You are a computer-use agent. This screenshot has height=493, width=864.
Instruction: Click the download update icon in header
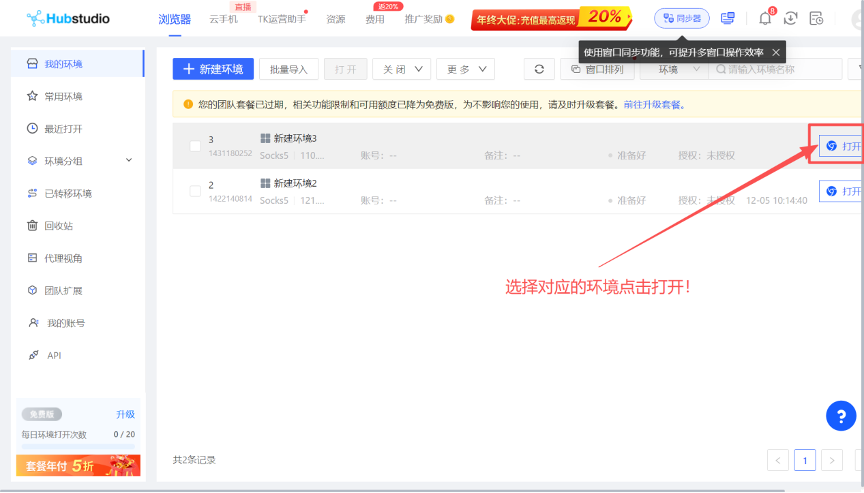pos(791,18)
